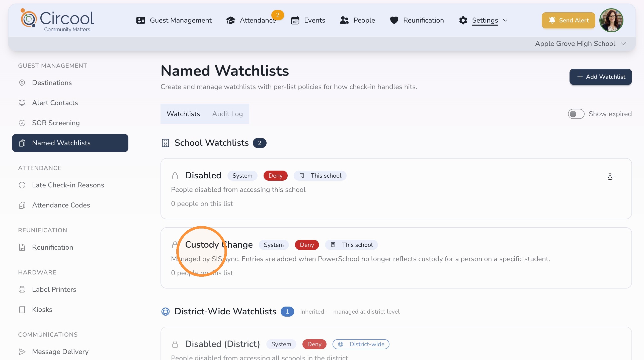This screenshot has height=360, width=644.
Task: Click the Kiosks tablet icon
Action: pos(22,310)
